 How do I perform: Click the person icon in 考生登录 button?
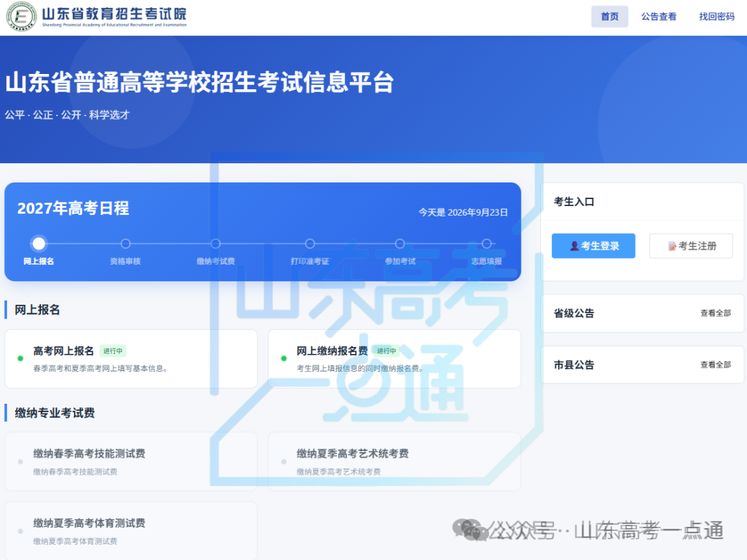click(575, 246)
